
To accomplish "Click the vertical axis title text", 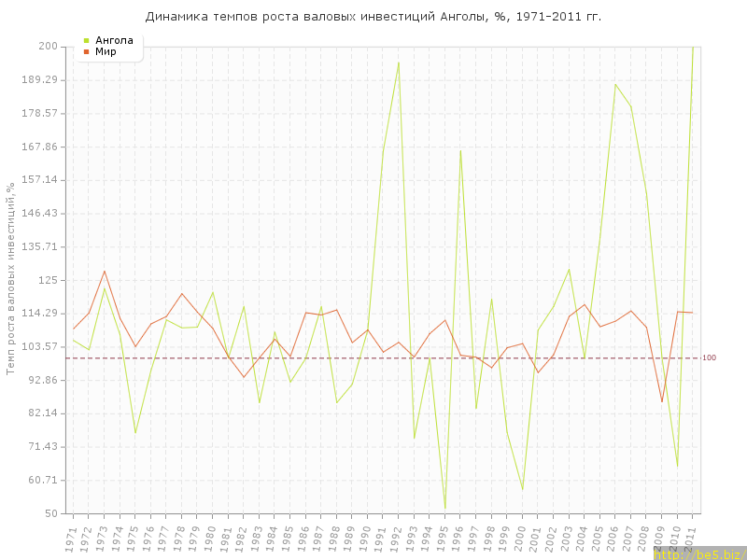I will pos(10,278).
